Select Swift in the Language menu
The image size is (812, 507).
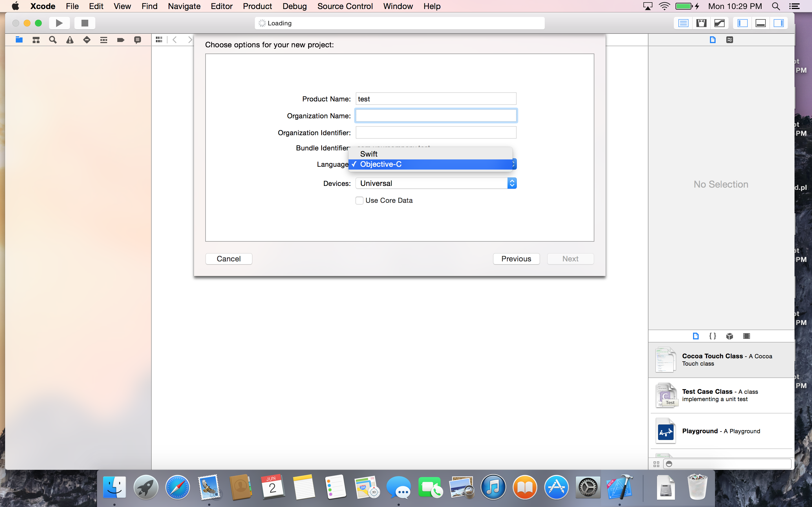point(369,154)
